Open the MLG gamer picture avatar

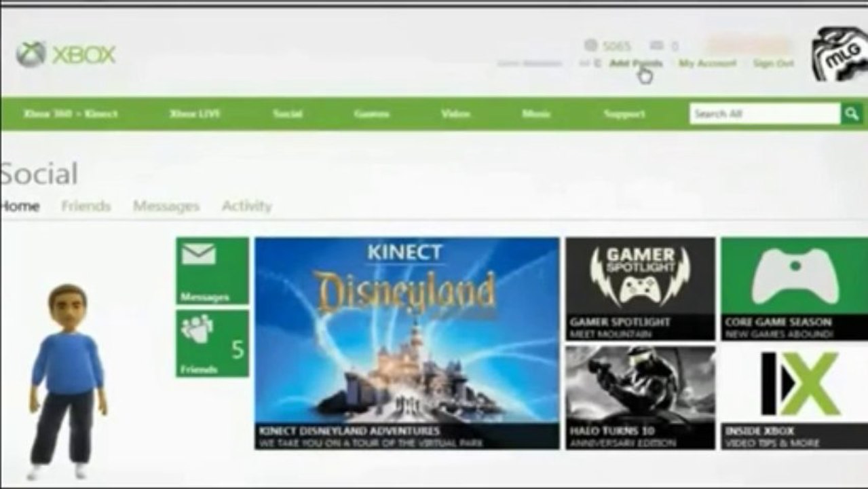click(840, 54)
